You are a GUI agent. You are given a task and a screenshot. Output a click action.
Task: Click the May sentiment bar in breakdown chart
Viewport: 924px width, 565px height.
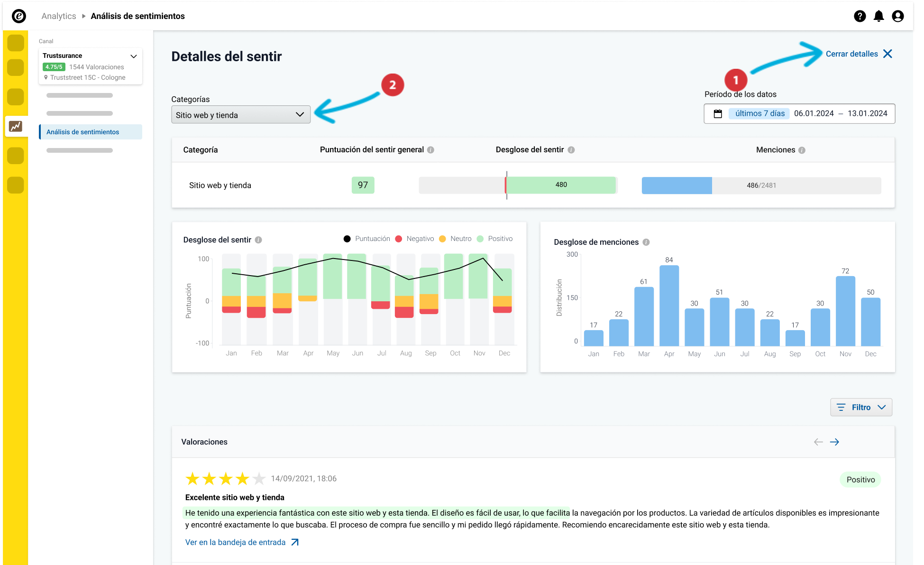pos(332,276)
